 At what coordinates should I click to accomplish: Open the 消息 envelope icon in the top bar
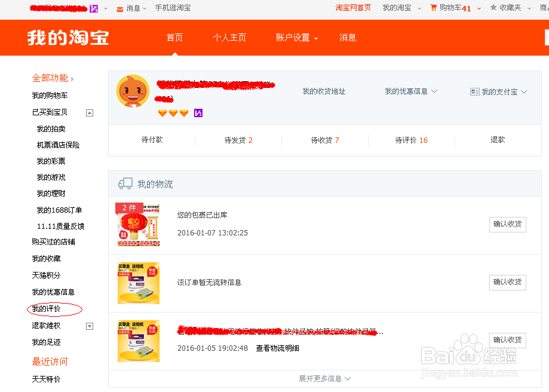[119, 9]
